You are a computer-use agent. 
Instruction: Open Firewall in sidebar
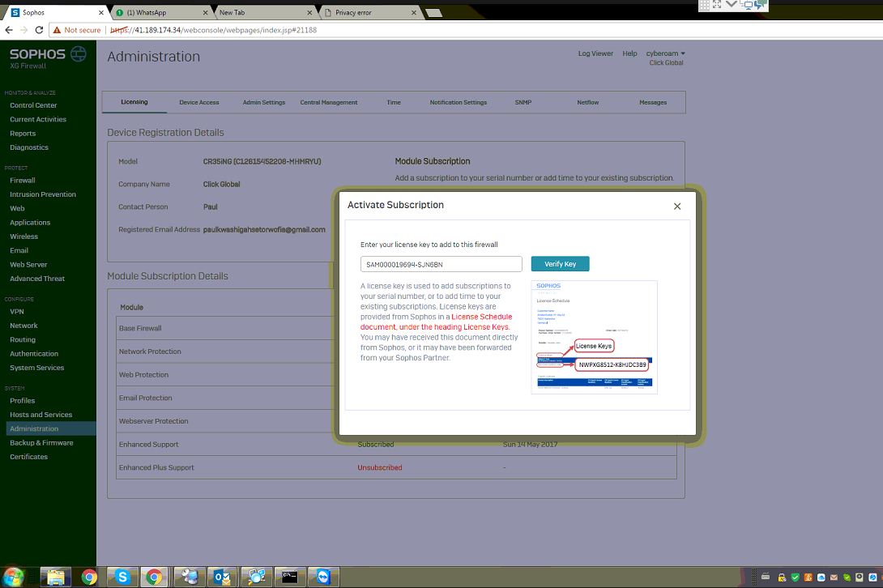click(23, 181)
